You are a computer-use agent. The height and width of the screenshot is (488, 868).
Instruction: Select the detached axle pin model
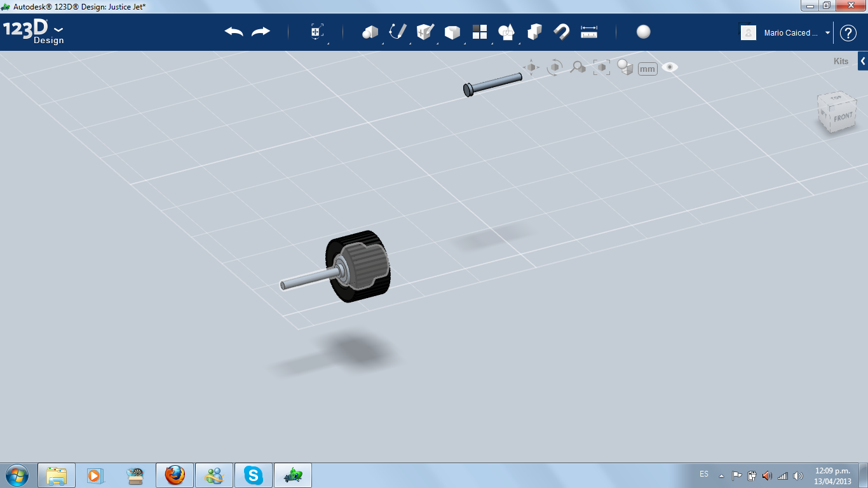tap(492, 85)
